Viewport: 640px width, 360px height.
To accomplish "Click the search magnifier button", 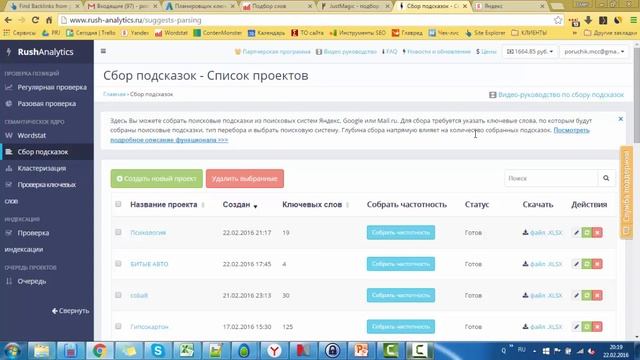I will (x=606, y=178).
